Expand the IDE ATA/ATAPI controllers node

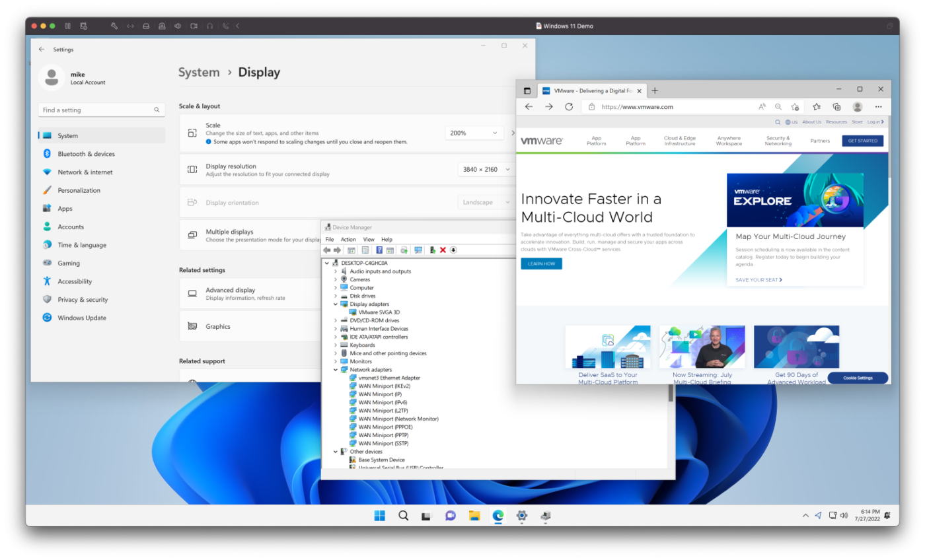coord(336,336)
